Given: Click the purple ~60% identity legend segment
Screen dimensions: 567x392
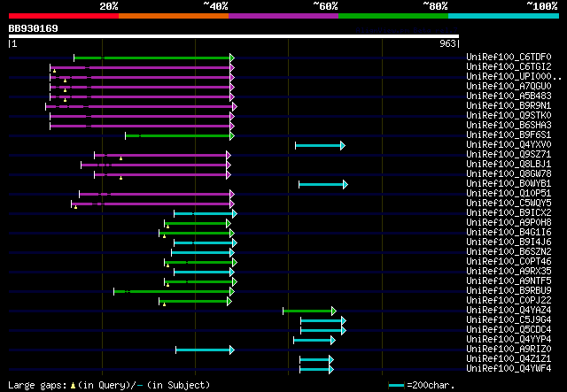Looking at the screenshot, I should 283,16.
